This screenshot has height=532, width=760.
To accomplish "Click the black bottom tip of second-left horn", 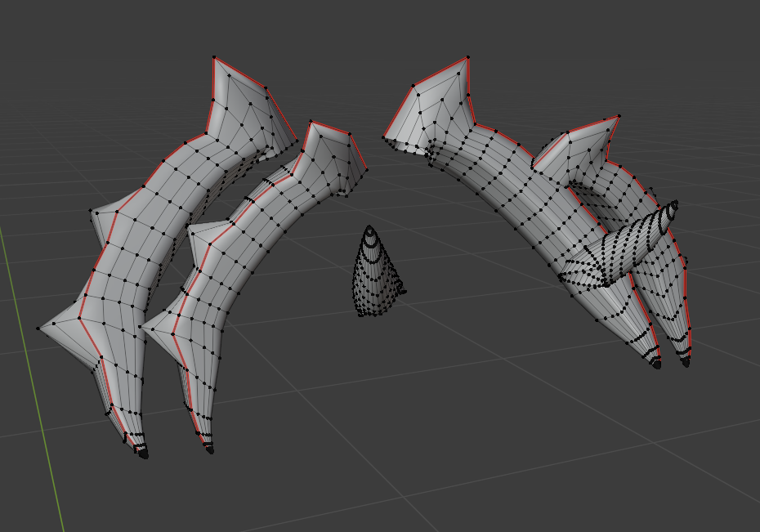I will click(x=210, y=450).
